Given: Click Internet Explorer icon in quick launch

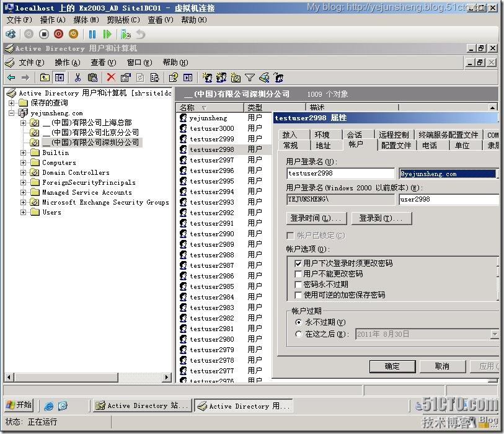Looking at the screenshot, I should [48, 406].
